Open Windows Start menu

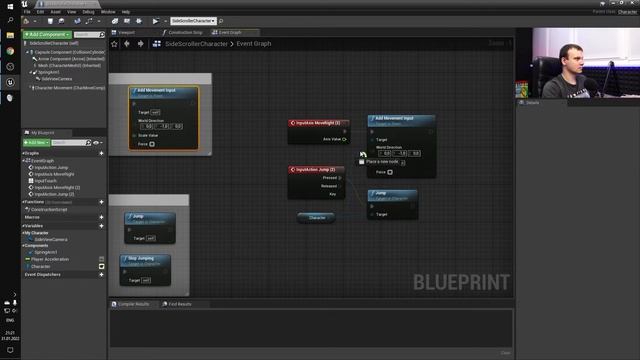[10, 6]
